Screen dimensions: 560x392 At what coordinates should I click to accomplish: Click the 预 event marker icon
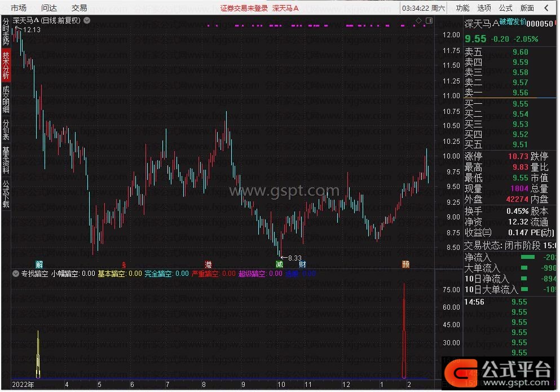(x=405, y=265)
